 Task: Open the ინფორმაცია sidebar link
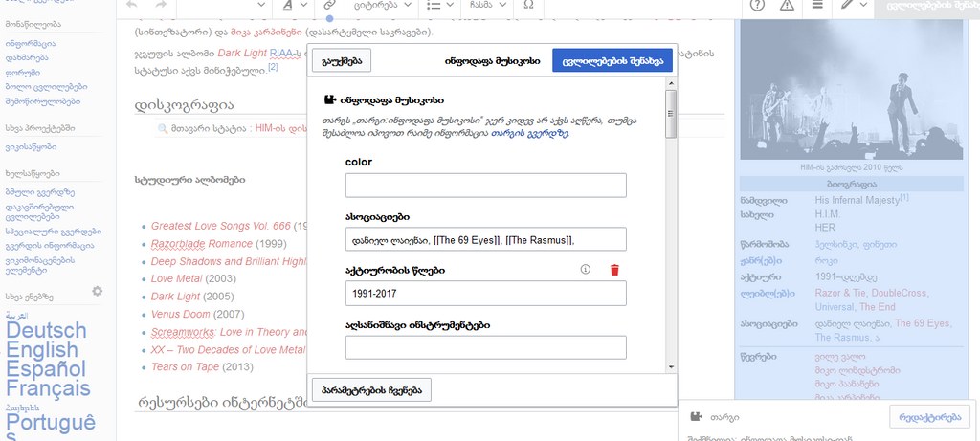click(x=31, y=44)
